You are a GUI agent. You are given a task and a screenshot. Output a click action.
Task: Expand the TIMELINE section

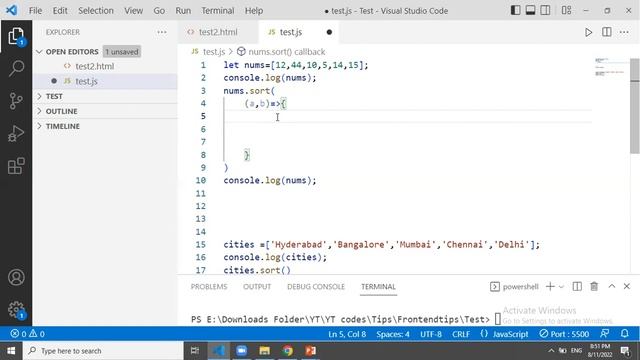coord(105,127)
